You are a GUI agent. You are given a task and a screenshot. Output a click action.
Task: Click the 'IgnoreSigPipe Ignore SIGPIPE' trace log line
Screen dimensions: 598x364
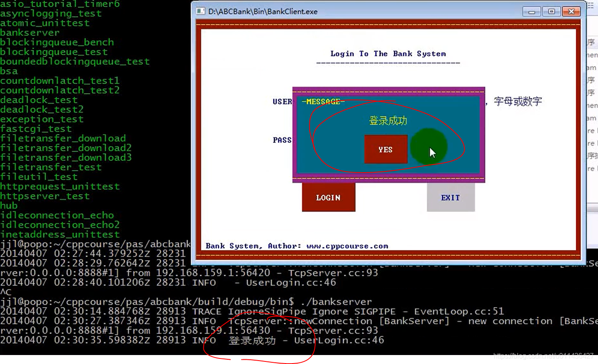pos(252,311)
